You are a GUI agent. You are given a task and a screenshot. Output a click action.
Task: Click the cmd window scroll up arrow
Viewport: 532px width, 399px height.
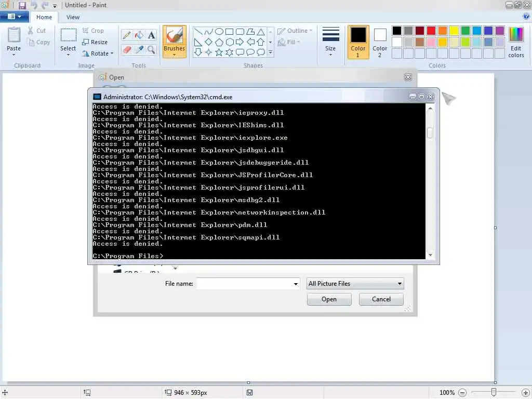[x=430, y=109]
